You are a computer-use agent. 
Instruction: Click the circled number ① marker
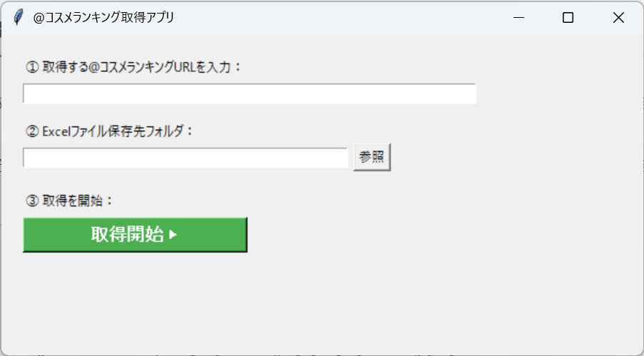pyautogui.click(x=31, y=67)
